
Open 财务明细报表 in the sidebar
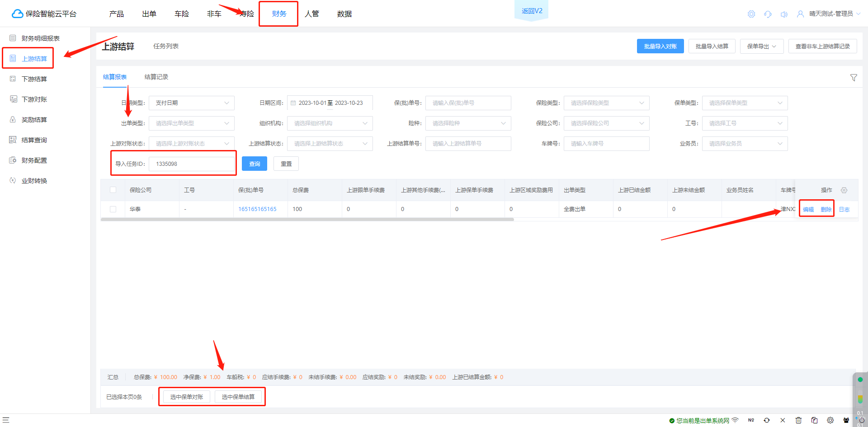[x=40, y=38]
